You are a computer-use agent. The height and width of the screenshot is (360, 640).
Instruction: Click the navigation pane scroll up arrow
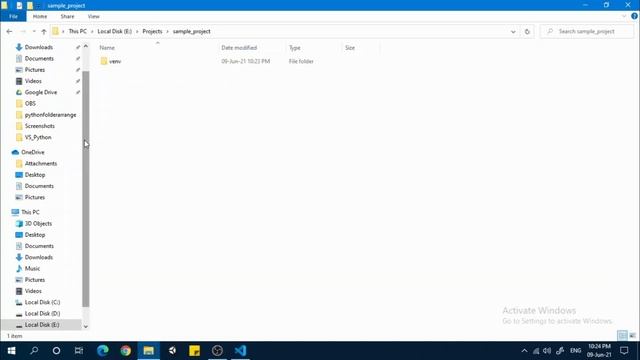(86, 46)
